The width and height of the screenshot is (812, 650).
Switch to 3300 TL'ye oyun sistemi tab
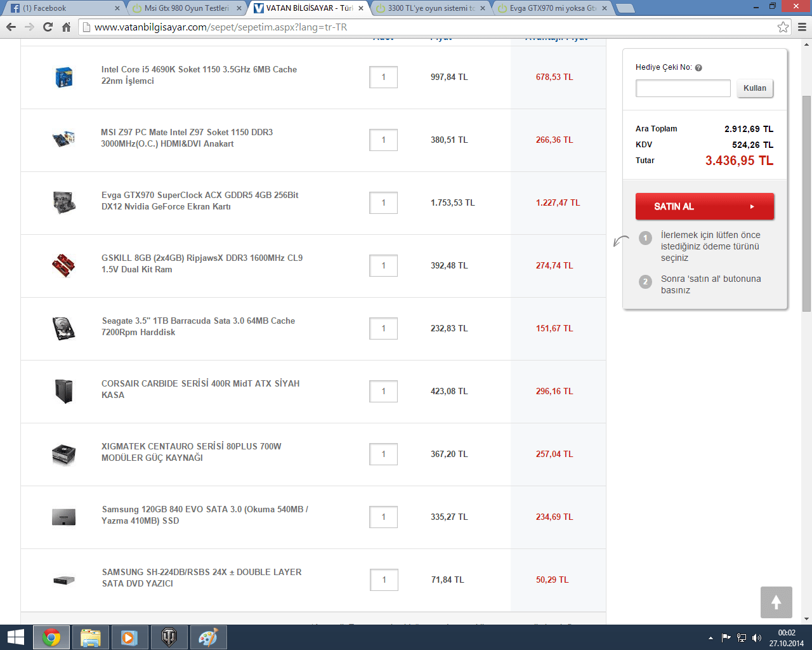tap(430, 8)
